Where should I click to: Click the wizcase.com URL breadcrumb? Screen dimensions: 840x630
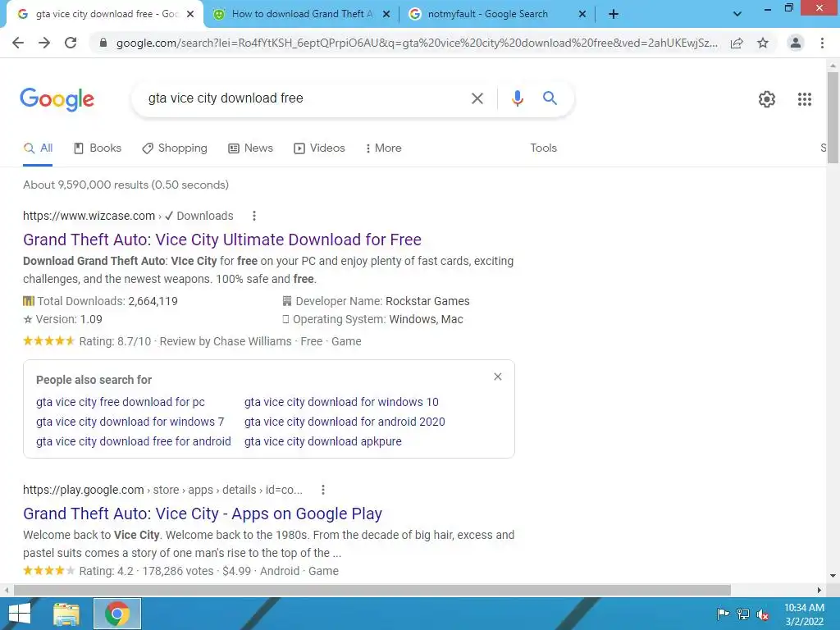point(128,216)
